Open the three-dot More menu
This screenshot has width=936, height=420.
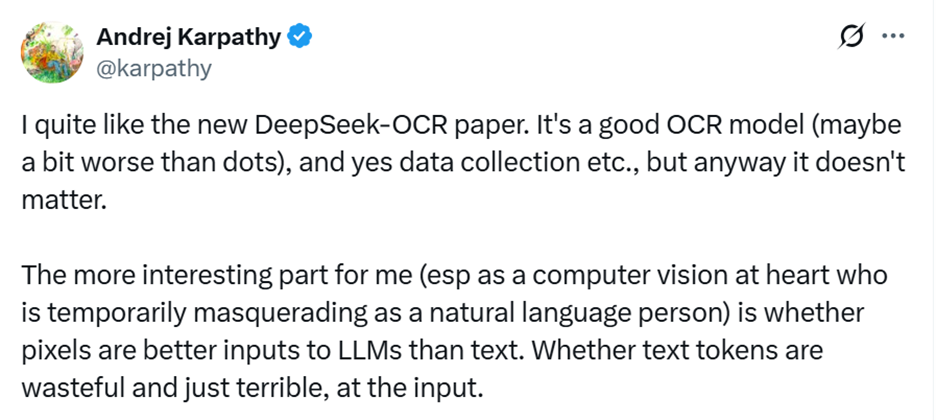(x=891, y=38)
